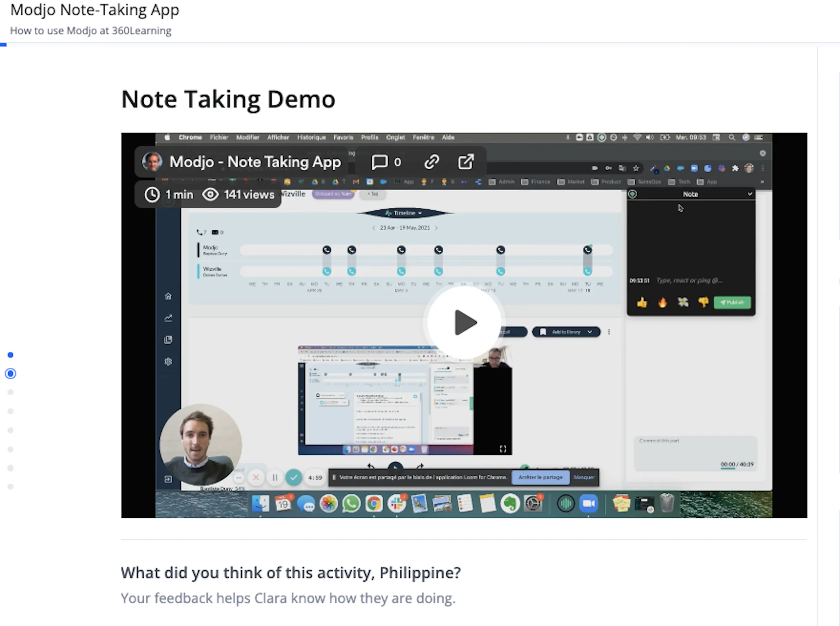Click the 'Masquer' link in the sharing bar
Image resolution: width=840 pixels, height=626 pixels.
tap(584, 477)
